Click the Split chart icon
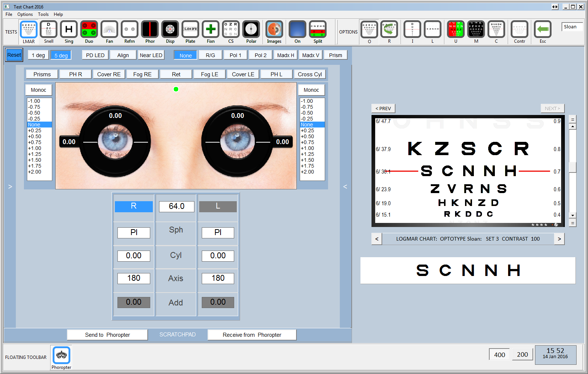Image resolution: width=588 pixels, height=374 pixels. (x=318, y=29)
